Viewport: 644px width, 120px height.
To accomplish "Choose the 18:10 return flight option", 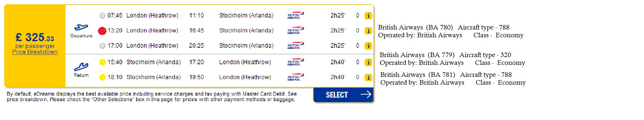I will pyautogui.click(x=102, y=77).
